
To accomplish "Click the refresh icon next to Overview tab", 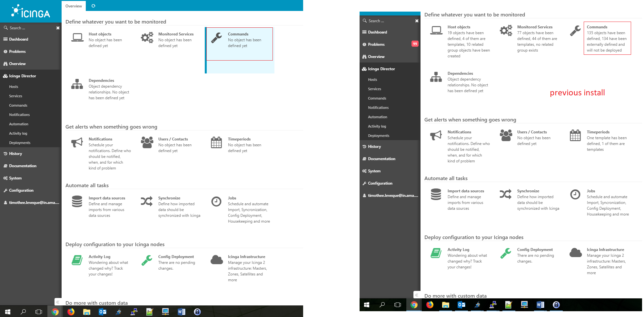I will tap(94, 6).
